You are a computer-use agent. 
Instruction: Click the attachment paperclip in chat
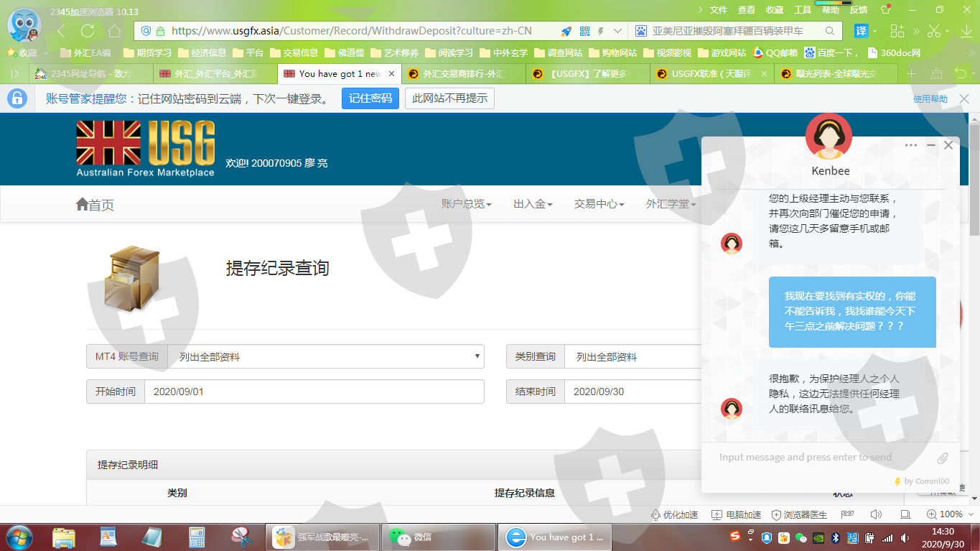pos(943,458)
